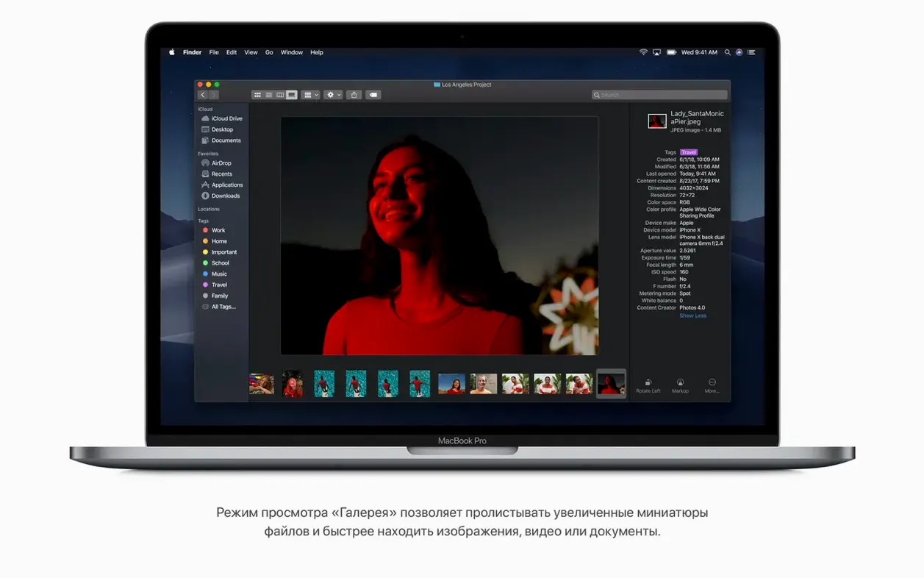Click the menu bar clock Wed 9:41 AM
Image resolution: width=924 pixels, height=578 pixels.
point(699,52)
